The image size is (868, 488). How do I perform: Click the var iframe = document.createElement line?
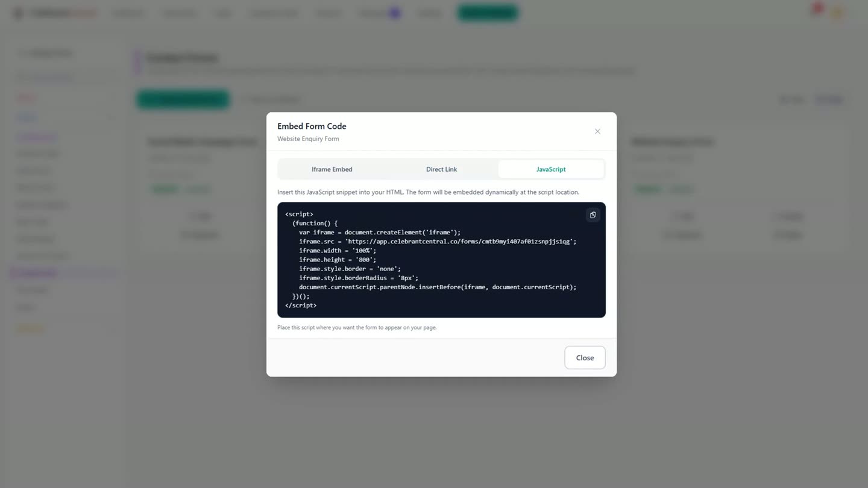pyautogui.click(x=380, y=233)
